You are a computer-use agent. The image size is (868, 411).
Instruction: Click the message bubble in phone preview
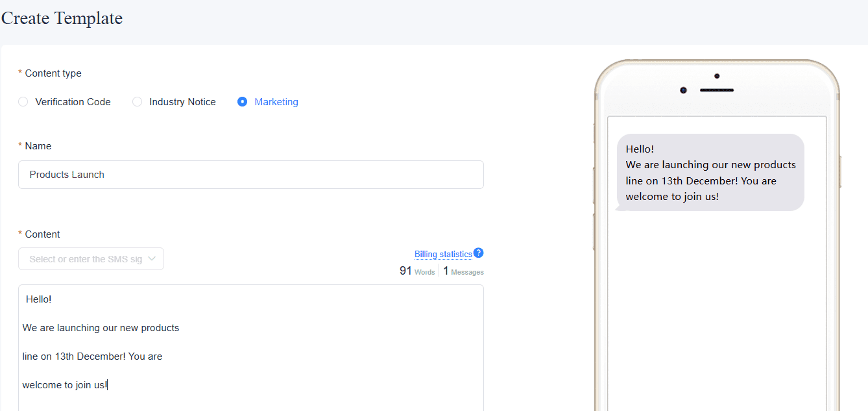(710, 173)
